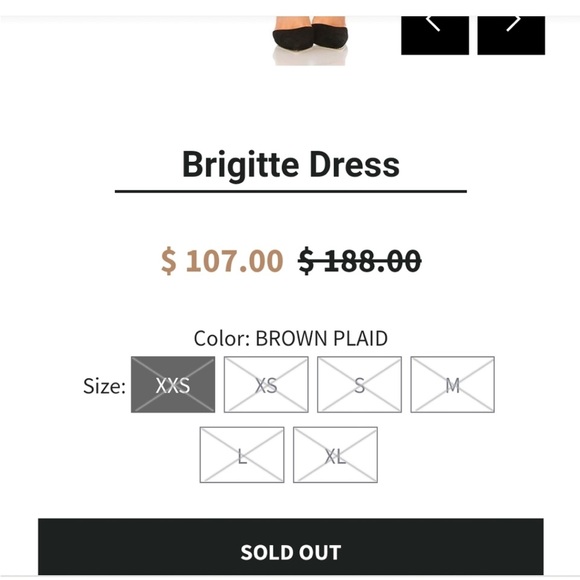Click the underline beneath the product title

[291, 191]
